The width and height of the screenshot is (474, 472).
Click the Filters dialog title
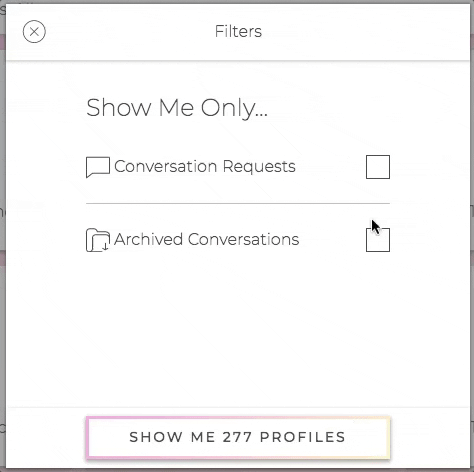click(238, 31)
